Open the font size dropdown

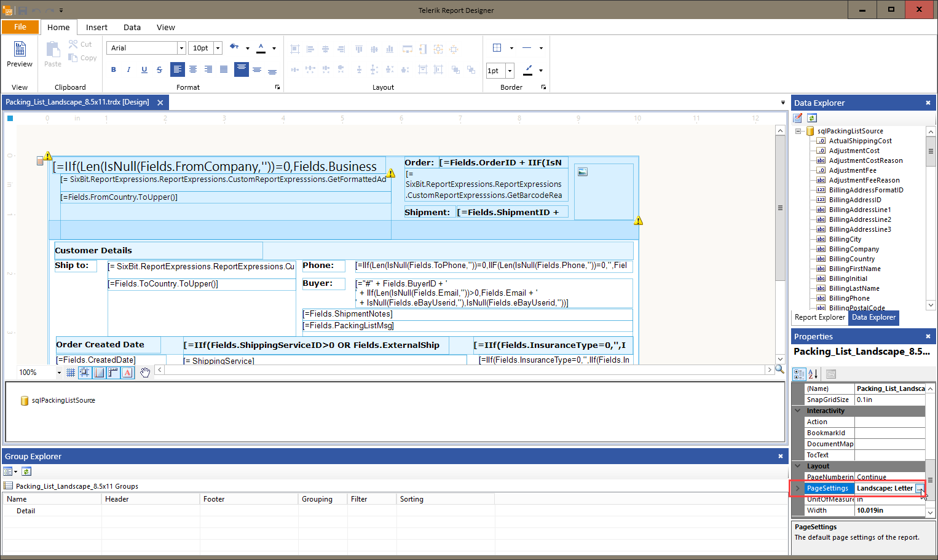click(x=218, y=47)
